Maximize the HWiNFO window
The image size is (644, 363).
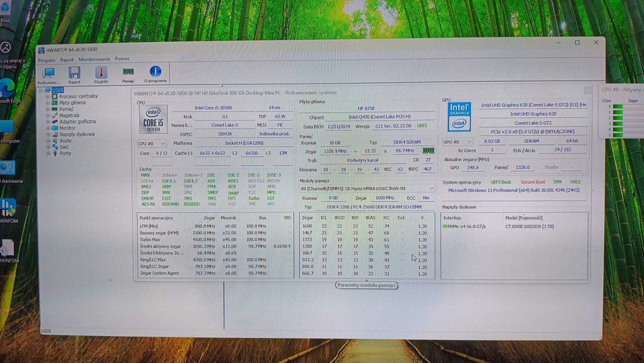pyautogui.click(x=577, y=43)
